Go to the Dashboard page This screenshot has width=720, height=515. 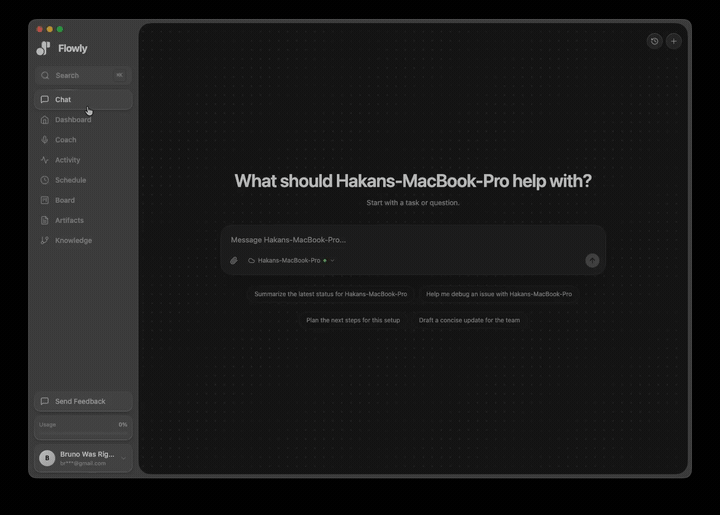84,120
